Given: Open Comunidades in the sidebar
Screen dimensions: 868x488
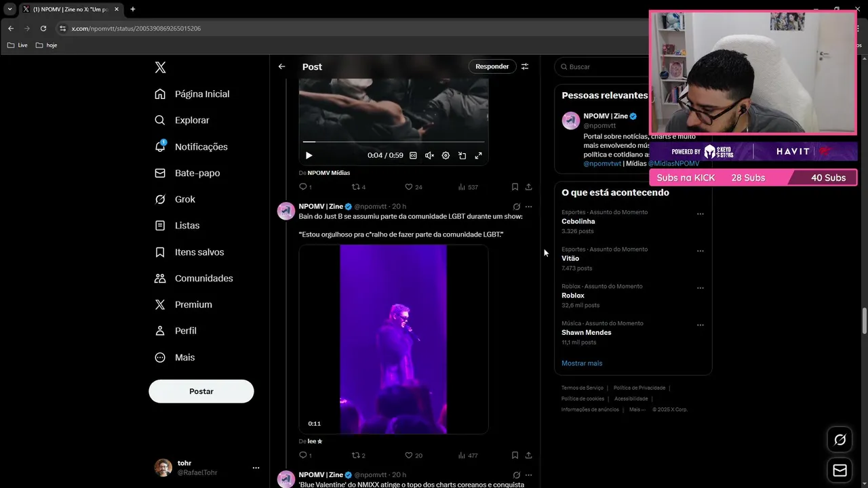Looking at the screenshot, I should (x=194, y=278).
